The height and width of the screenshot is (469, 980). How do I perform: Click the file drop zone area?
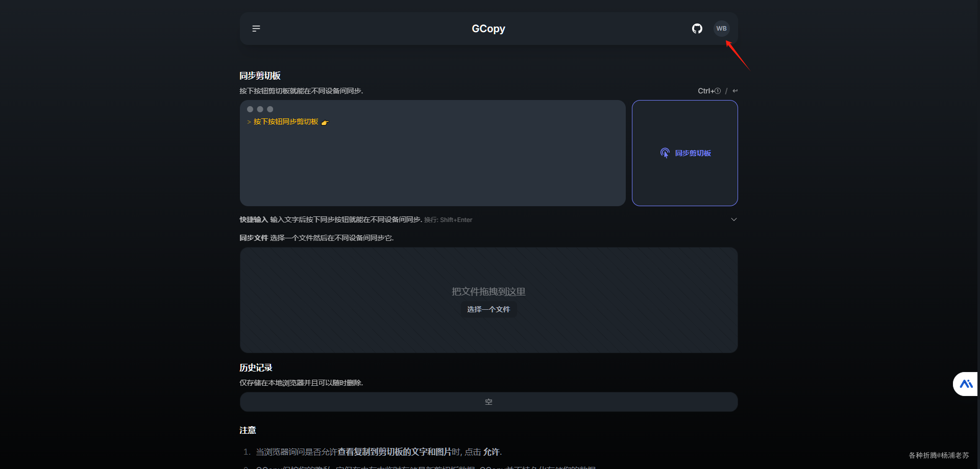pos(489,300)
